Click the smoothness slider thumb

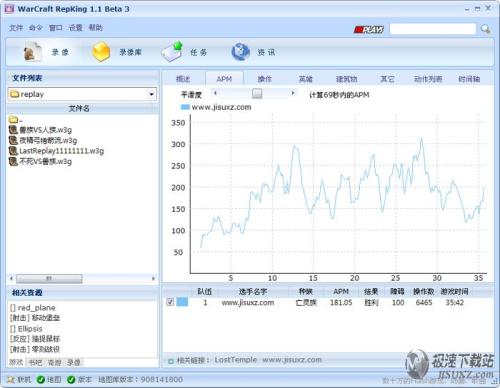coord(257,94)
